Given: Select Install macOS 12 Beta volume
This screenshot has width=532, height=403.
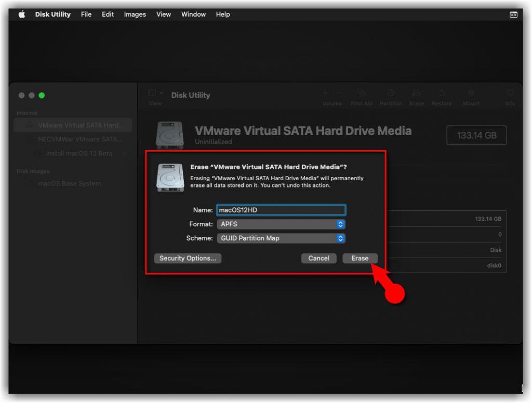Looking at the screenshot, I should tap(73, 153).
